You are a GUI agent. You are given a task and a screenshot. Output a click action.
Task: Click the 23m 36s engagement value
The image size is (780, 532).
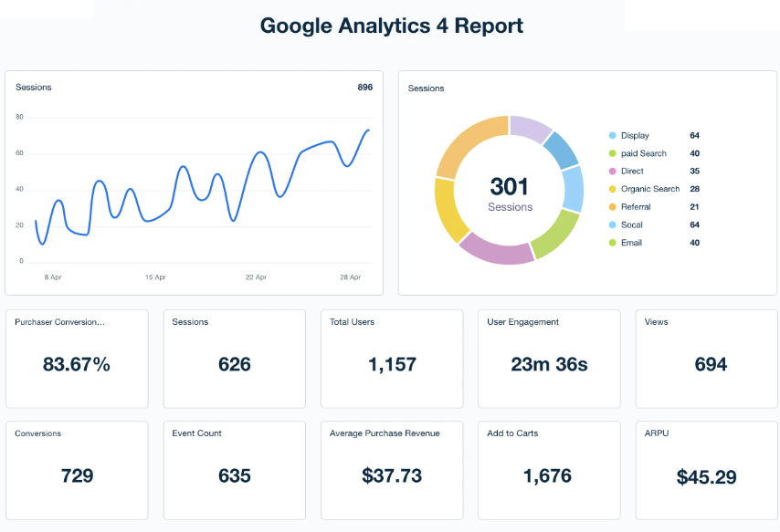[x=549, y=364]
